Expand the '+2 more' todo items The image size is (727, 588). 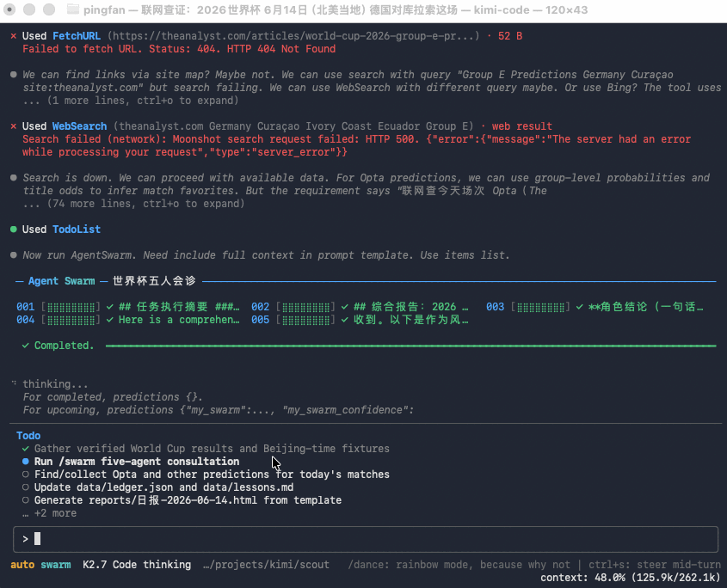click(50, 513)
